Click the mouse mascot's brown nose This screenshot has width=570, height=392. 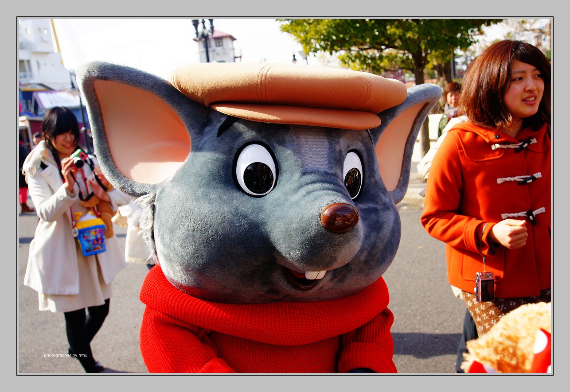[339, 217]
